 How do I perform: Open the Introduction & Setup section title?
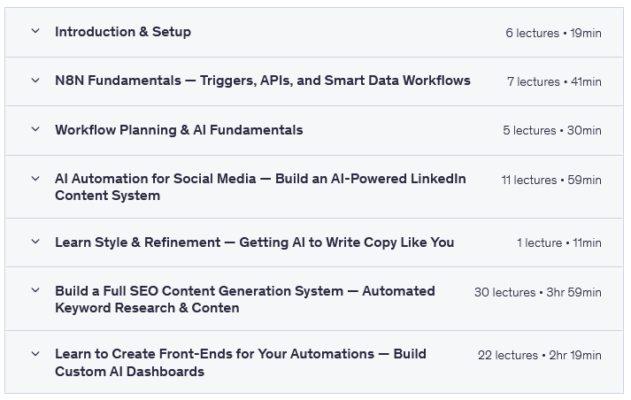(123, 32)
